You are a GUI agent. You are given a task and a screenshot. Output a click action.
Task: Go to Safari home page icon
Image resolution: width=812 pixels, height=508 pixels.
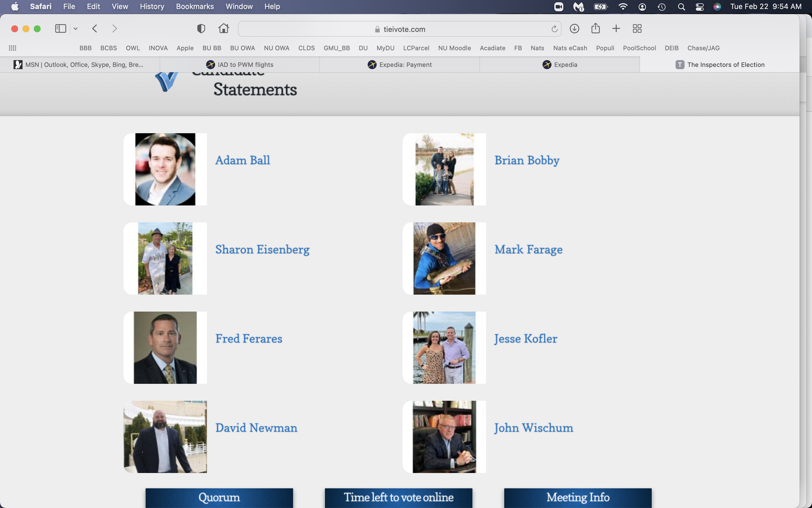point(224,29)
